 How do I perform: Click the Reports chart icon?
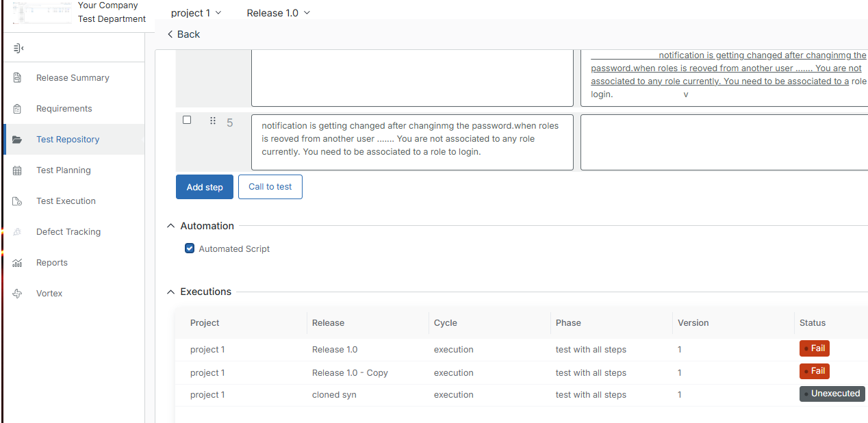pyautogui.click(x=18, y=263)
